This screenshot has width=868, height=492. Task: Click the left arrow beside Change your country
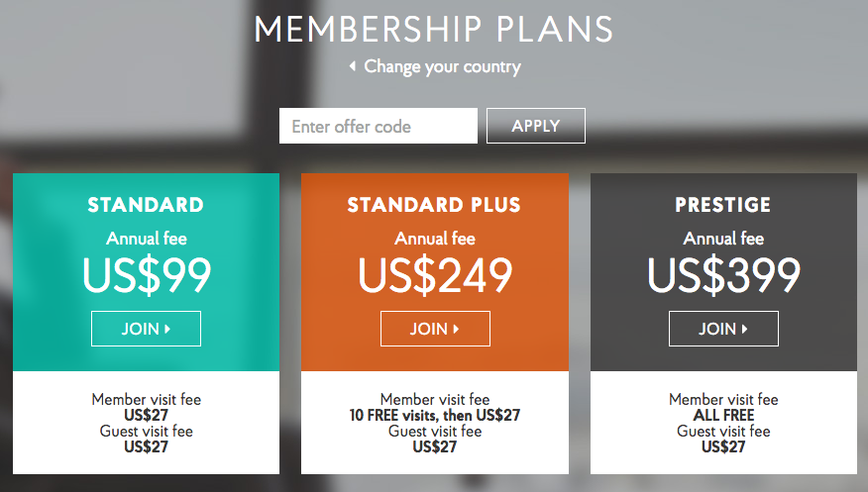[352, 66]
